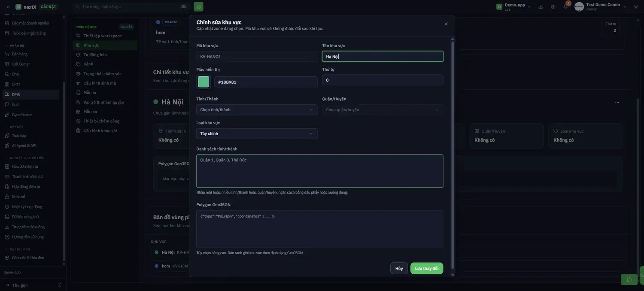The image size is (644, 291).
Task: Click the AI Agent & API icon
Action: point(7,145)
